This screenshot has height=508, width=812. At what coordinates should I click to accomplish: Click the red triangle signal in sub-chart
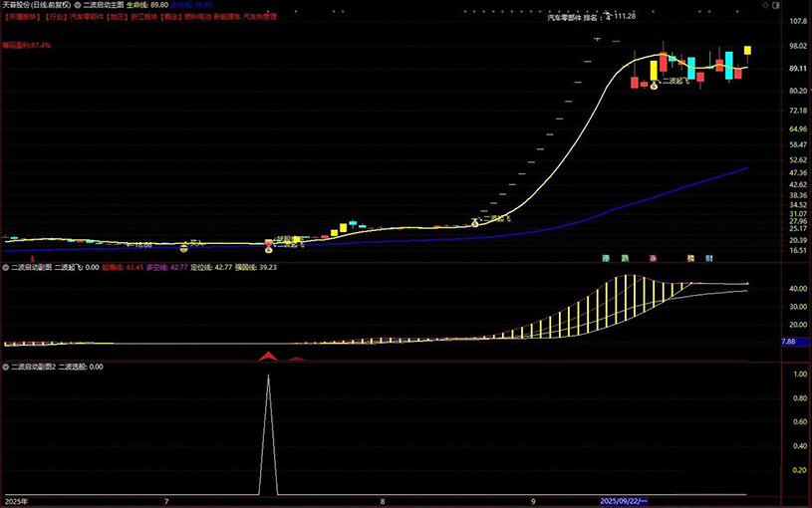(267, 356)
